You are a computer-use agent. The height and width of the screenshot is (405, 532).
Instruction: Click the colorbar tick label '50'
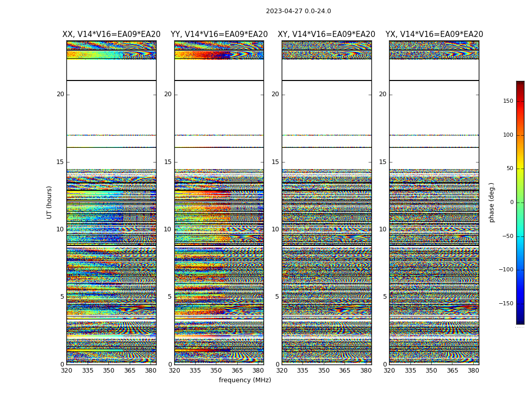pos(510,169)
